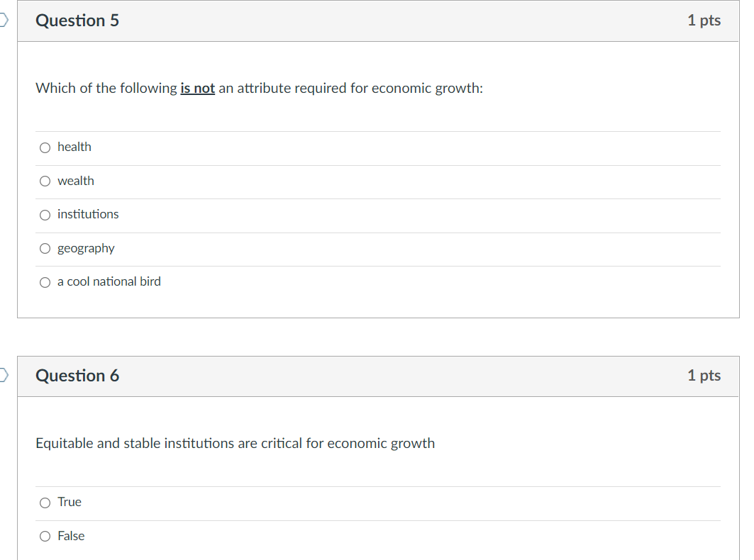Choose the 'geography' radio option

45,249
